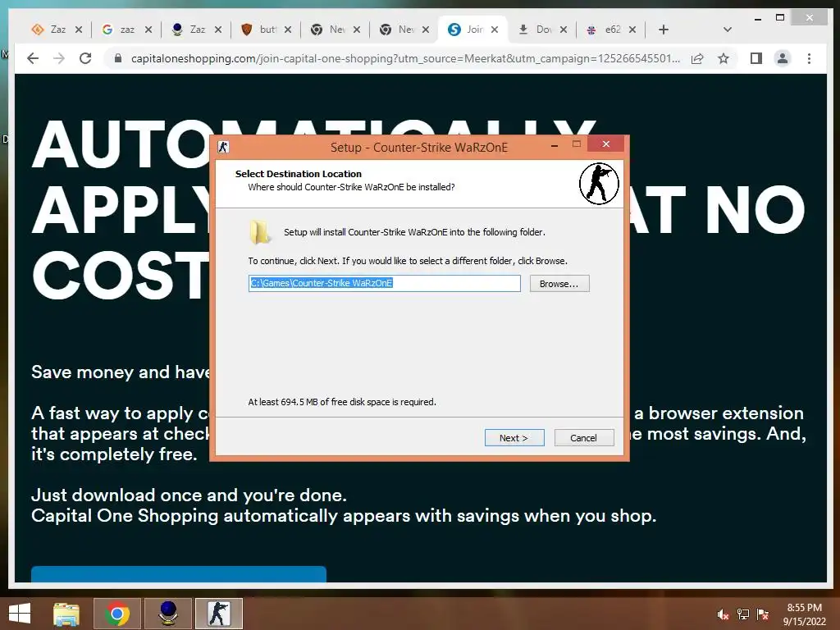Maximize the Chrome browser window
The width and height of the screenshot is (840, 630).
click(781, 18)
